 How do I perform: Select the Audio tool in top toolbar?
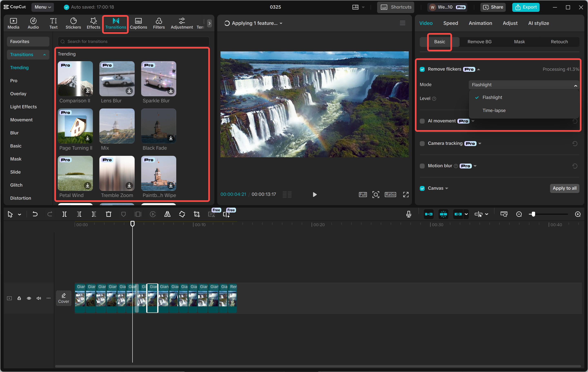33,23
